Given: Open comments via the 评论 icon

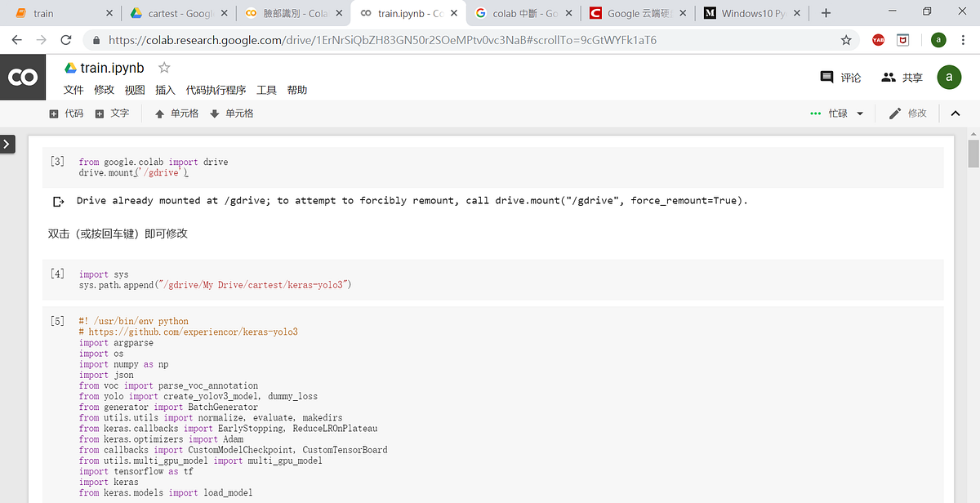Looking at the screenshot, I should click(x=840, y=78).
